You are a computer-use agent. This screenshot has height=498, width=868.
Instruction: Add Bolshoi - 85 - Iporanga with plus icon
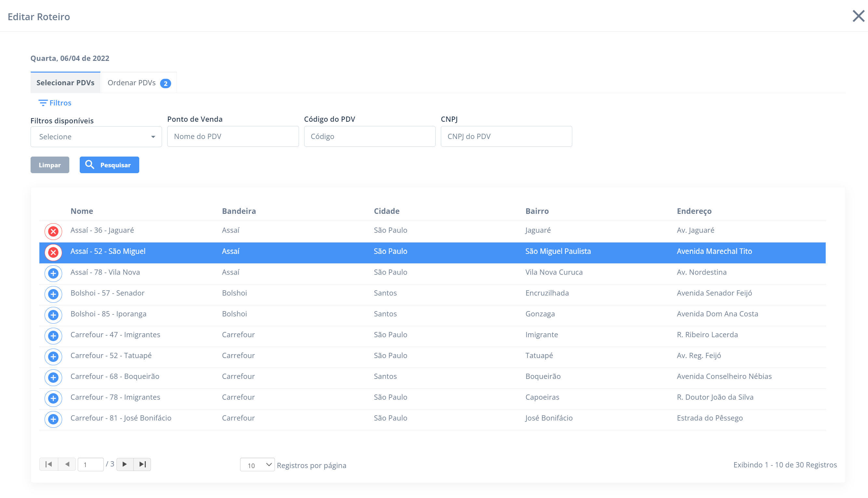tap(53, 315)
